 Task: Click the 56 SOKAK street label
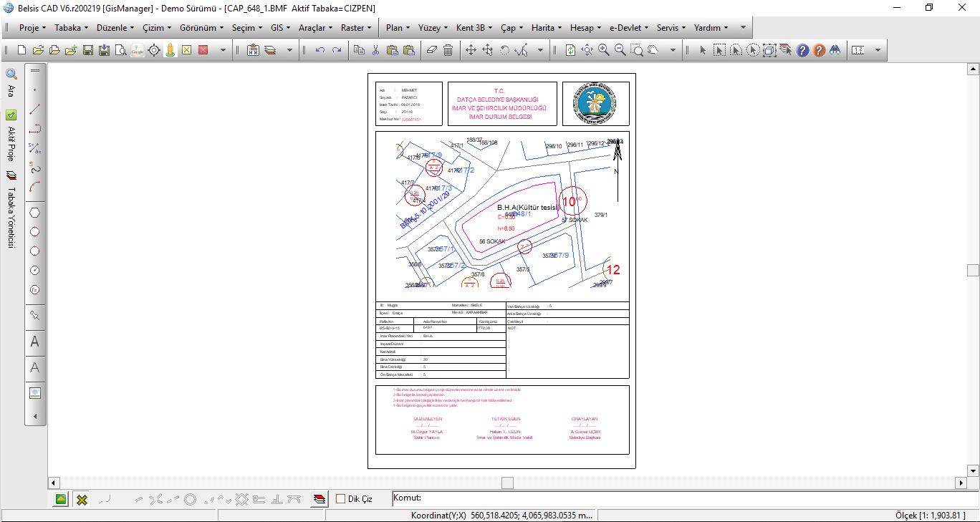click(x=492, y=241)
